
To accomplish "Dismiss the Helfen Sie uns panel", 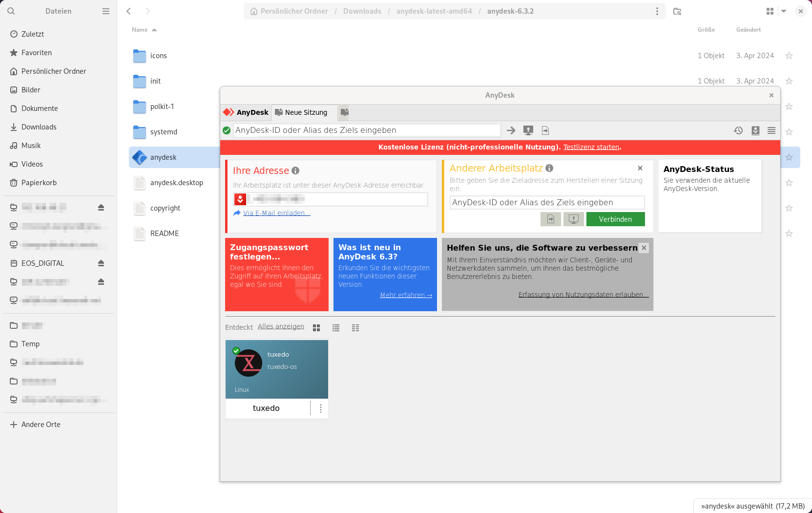I will (x=644, y=248).
